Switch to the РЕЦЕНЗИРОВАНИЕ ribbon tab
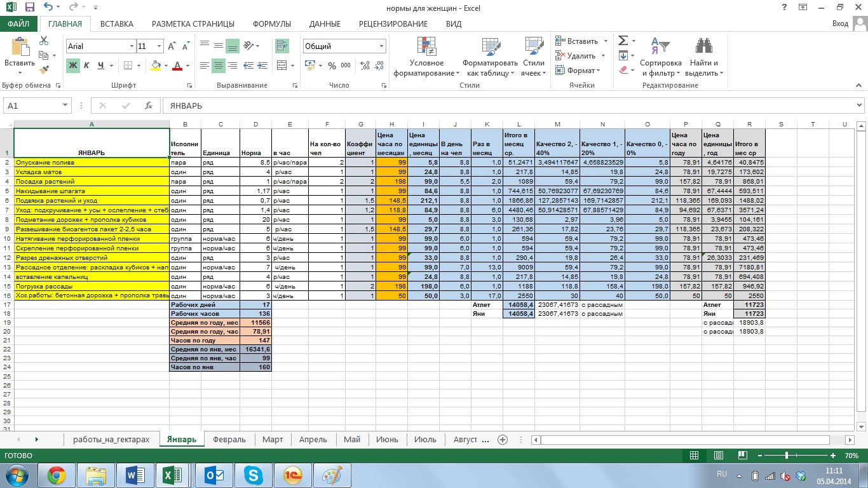Viewport: 868px width, 488px height. [x=393, y=24]
